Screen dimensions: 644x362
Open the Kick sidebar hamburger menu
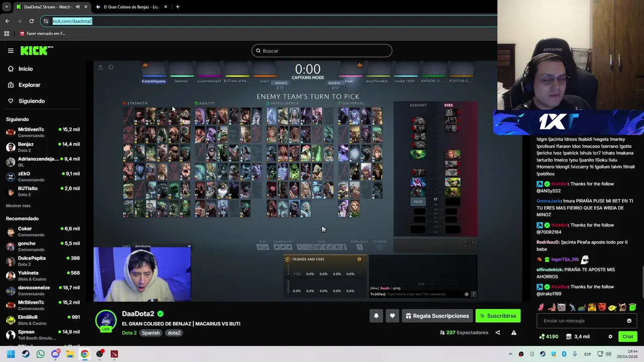tap(11, 51)
